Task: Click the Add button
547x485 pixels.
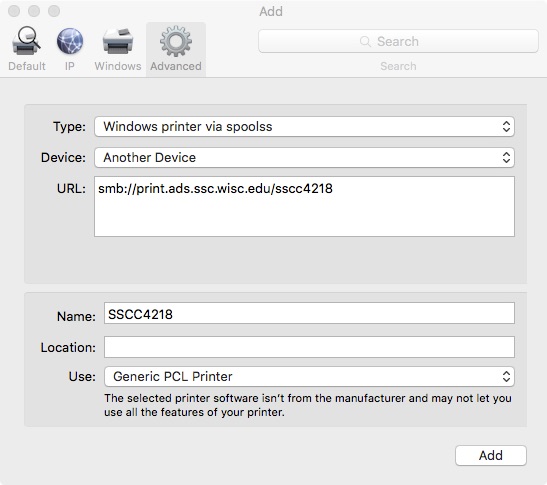Action: coord(491,455)
